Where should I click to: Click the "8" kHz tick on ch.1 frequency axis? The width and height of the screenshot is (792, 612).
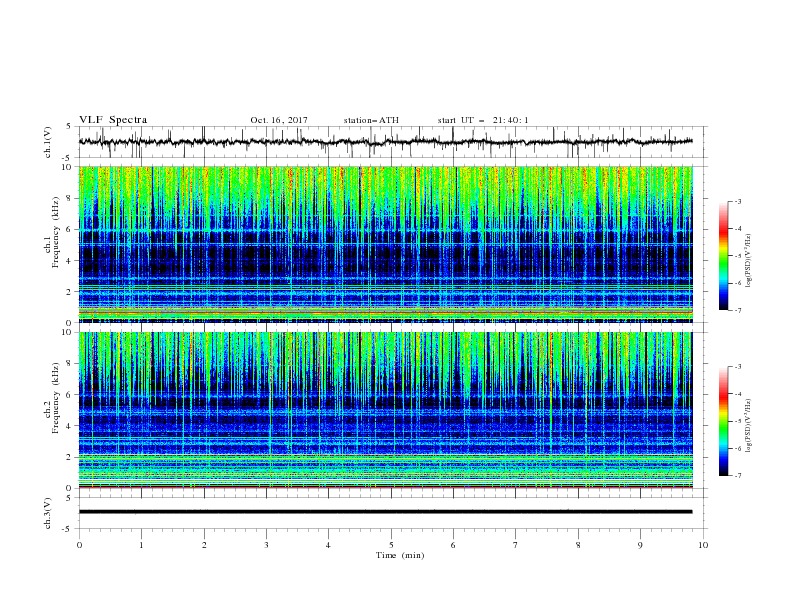pyautogui.click(x=70, y=198)
